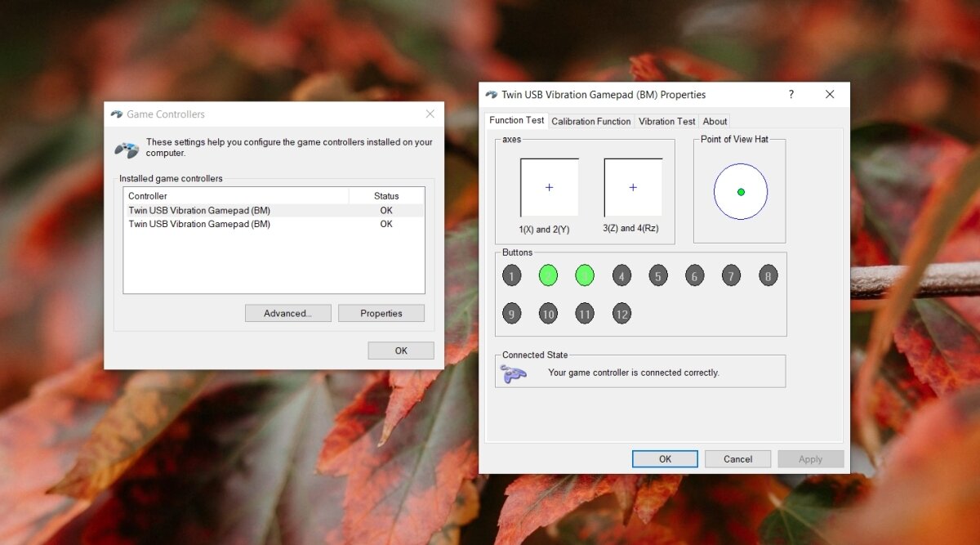This screenshot has width=980, height=545.
Task: Click Cancel in the Properties dialog
Action: 737,458
